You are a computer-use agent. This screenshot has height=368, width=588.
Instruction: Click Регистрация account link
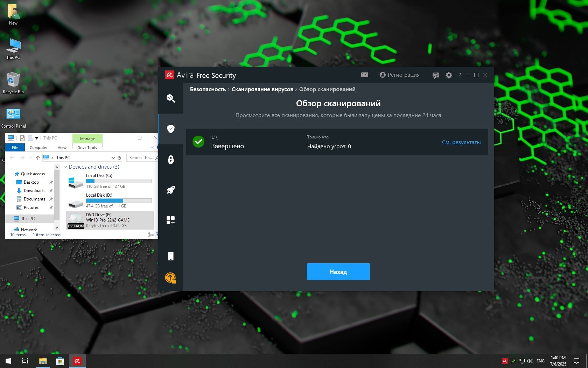tap(400, 75)
